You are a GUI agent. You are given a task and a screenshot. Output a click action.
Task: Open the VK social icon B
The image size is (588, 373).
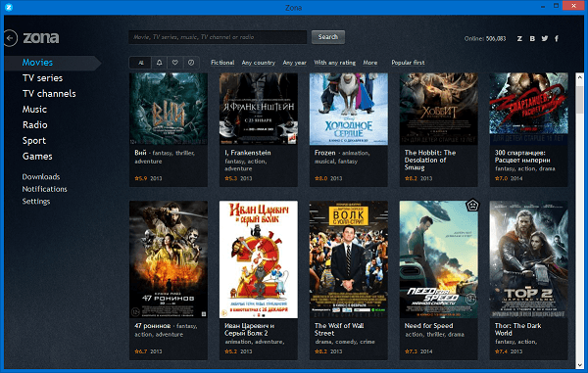(532, 38)
